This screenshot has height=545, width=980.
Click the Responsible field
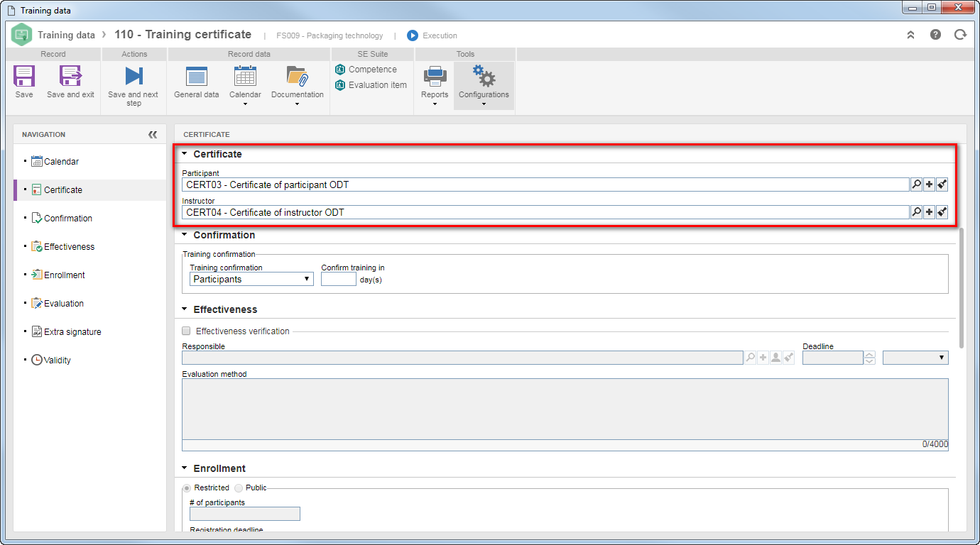462,358
